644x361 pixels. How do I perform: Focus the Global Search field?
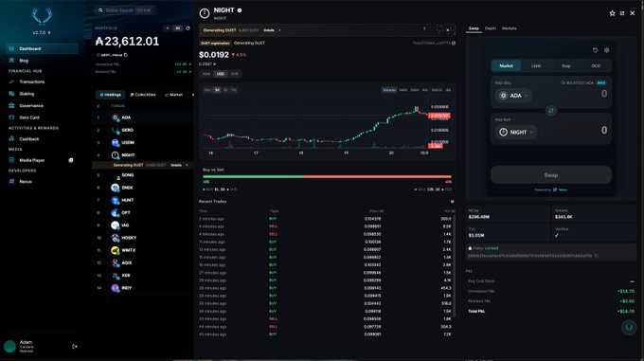(x=125, y=10)
